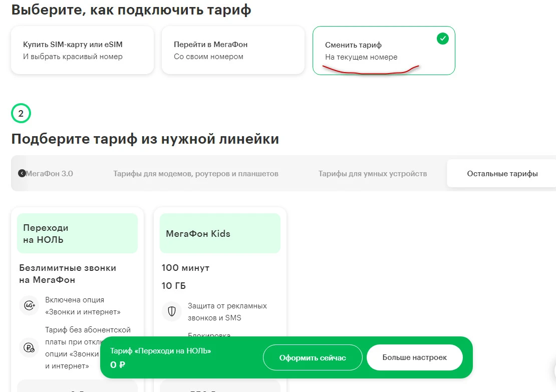Choose 'Перейти в МегаФон' with own number
Image resolution: width=556 pixels, height=392 pixels.
[233, 50]
